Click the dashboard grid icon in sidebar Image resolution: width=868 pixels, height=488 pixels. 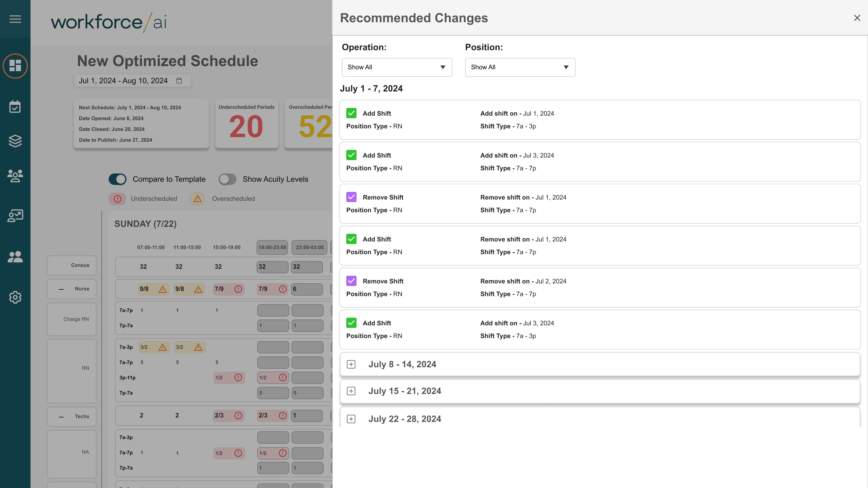(x=15, y=66)
